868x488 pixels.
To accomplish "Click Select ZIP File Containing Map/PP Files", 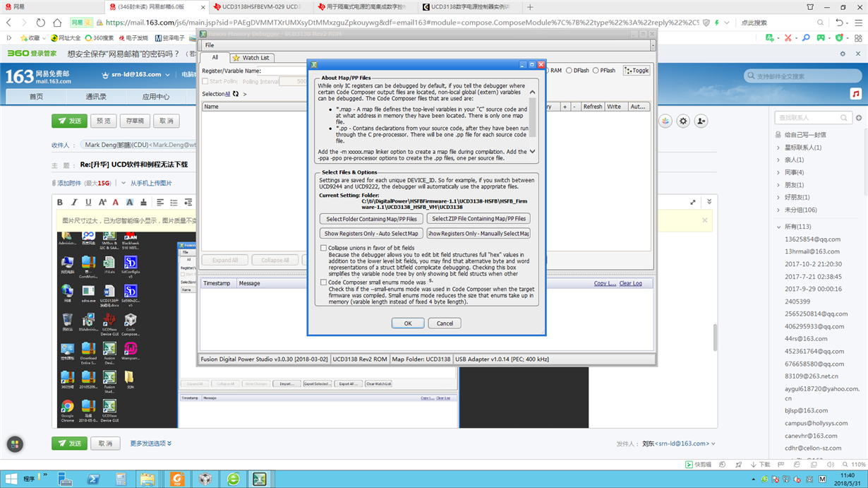I will tap(479, 219).
